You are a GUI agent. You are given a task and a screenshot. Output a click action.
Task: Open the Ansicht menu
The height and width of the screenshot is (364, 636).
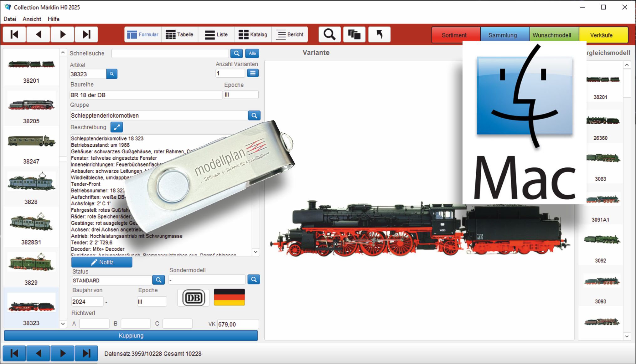tap(32, 19)
